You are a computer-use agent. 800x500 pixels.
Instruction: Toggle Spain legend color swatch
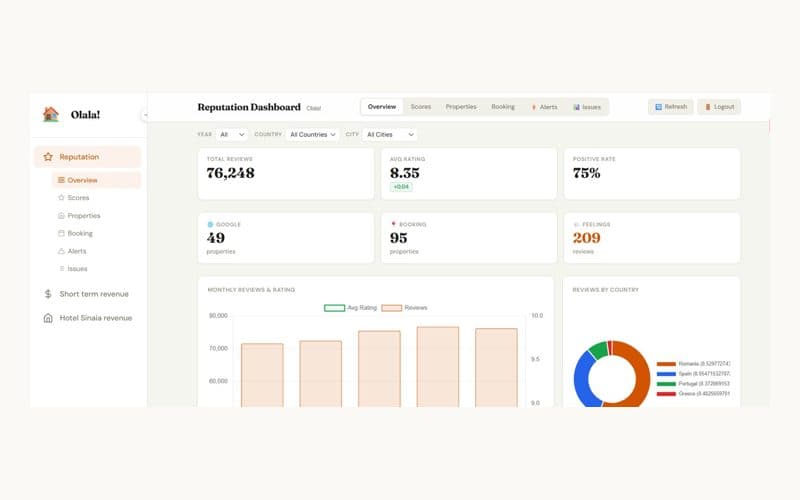coord(666,374)
